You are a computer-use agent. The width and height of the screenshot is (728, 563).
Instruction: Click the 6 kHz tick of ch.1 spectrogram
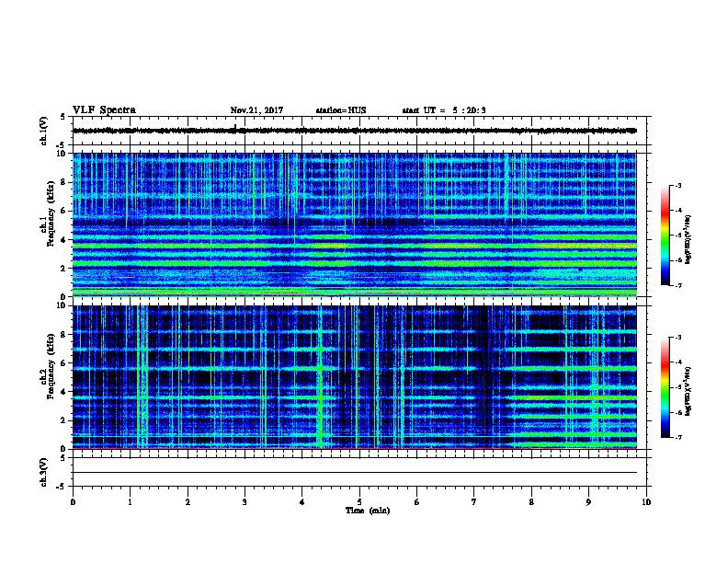(65, 211)
